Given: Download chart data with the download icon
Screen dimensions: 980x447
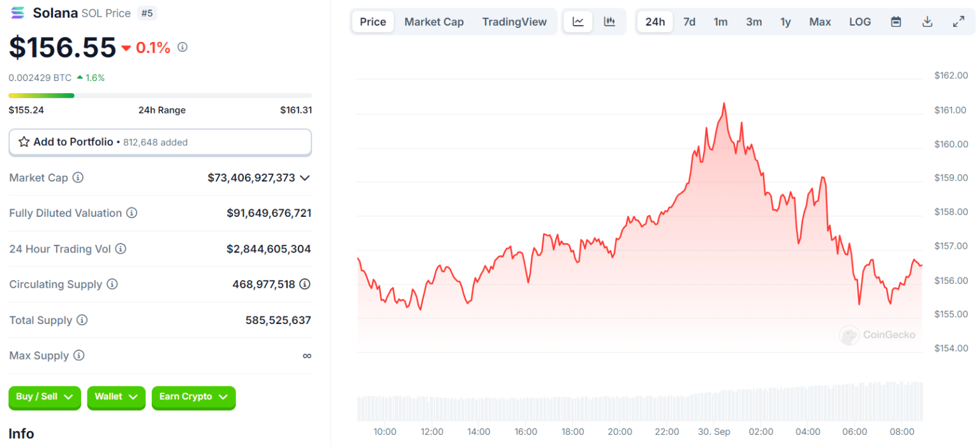Looking at the screenshot, I should click(927, 22).
